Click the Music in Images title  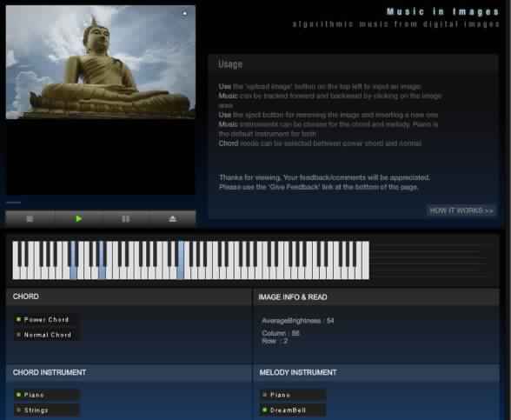(x=442, y=12)
